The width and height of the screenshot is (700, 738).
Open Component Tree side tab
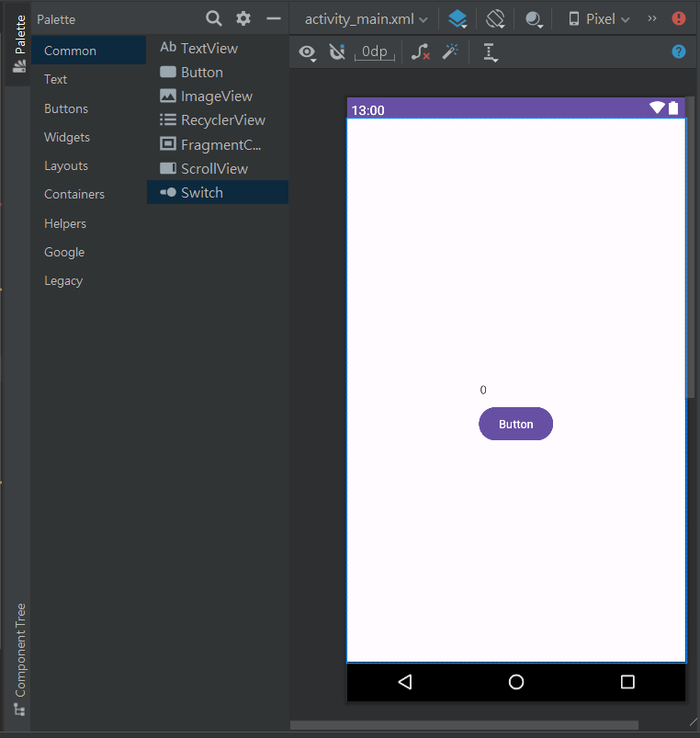click(19, 658)
